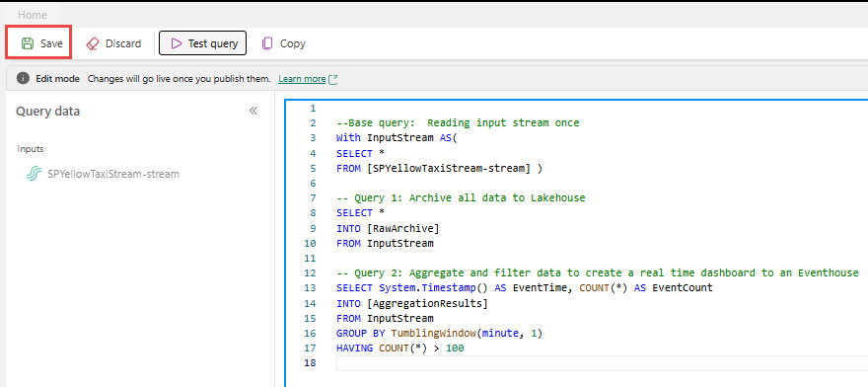Collapse the Query data panel
The image size is (868, 387).
coord(253,111)
